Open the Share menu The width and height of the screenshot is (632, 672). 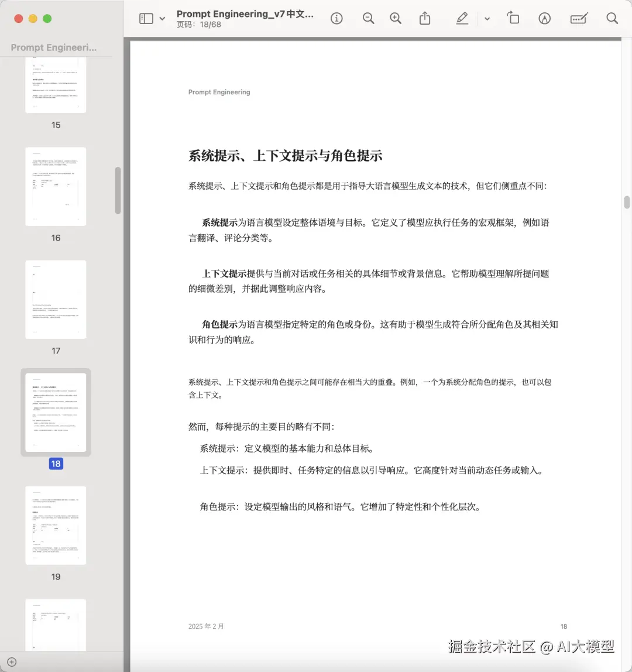coord(425,18)
